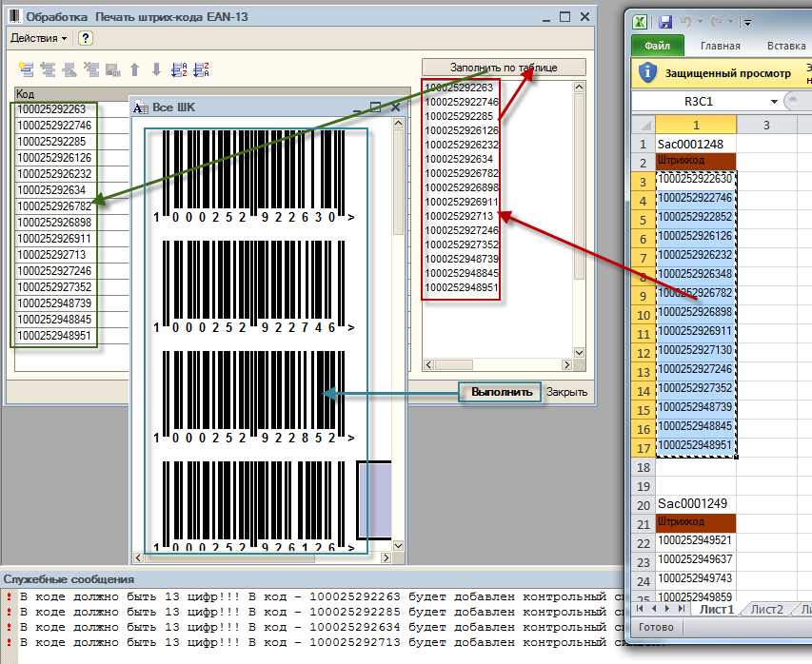Click the move row up arrow icon
Viewport: 812px width, 664px height.
[134, 69]
